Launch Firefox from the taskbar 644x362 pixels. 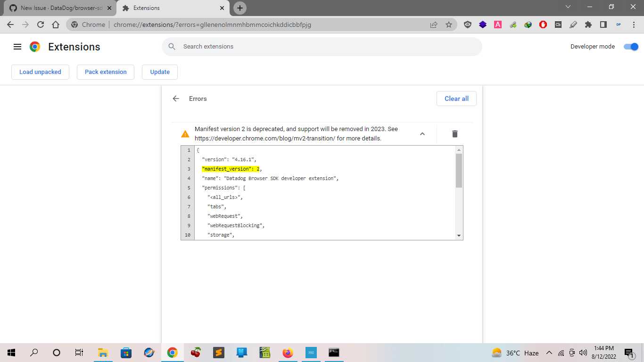[288, 353]
